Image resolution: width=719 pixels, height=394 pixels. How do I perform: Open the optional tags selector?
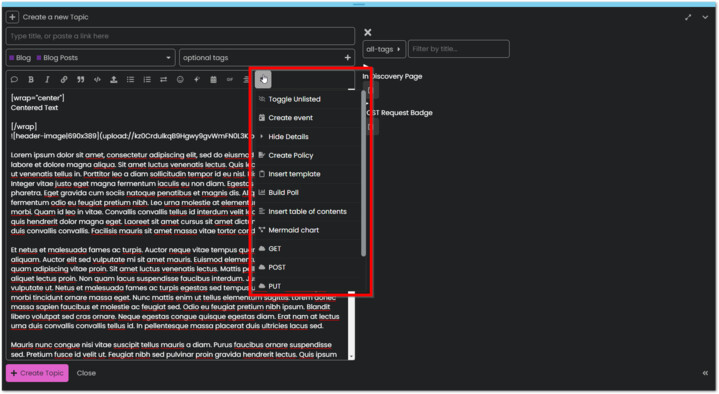pos(267,58)
